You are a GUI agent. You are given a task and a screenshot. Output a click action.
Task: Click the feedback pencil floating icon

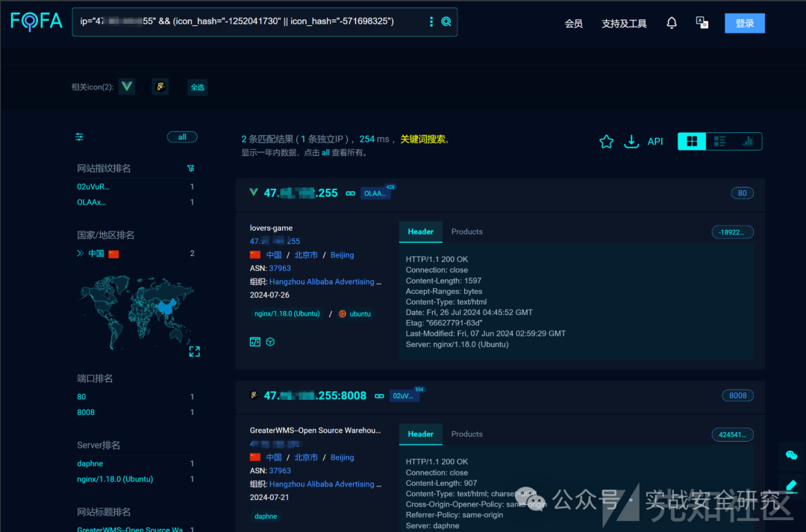(x=792, y=486)
